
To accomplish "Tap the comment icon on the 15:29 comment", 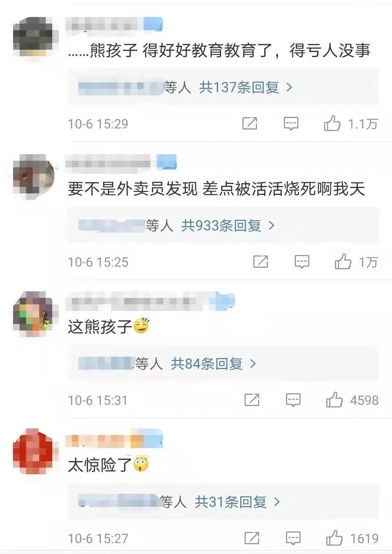I will (x=291, y=124).
